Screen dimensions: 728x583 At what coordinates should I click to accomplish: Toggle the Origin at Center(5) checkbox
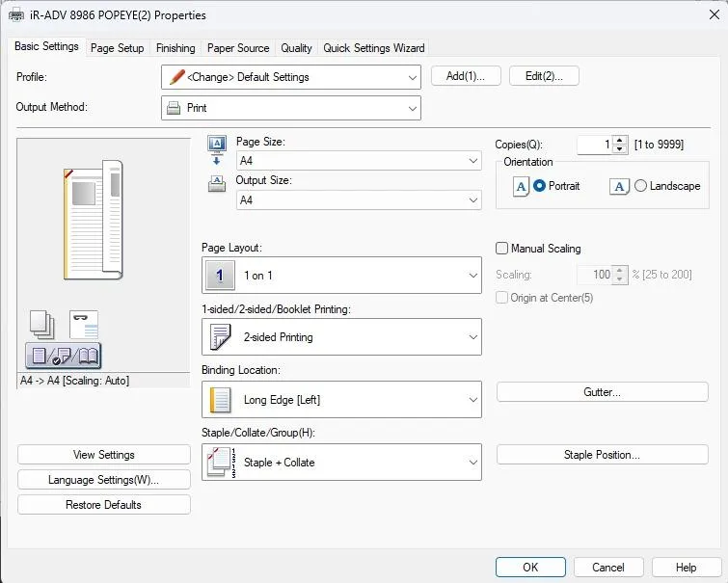(x=502, y=298)
